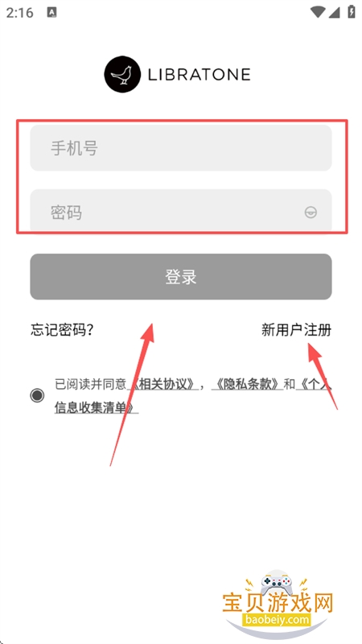Viewport: 362px width, 644px height.
Task: Tap the game controller icon in watermark
Action: tap(278, 584)
